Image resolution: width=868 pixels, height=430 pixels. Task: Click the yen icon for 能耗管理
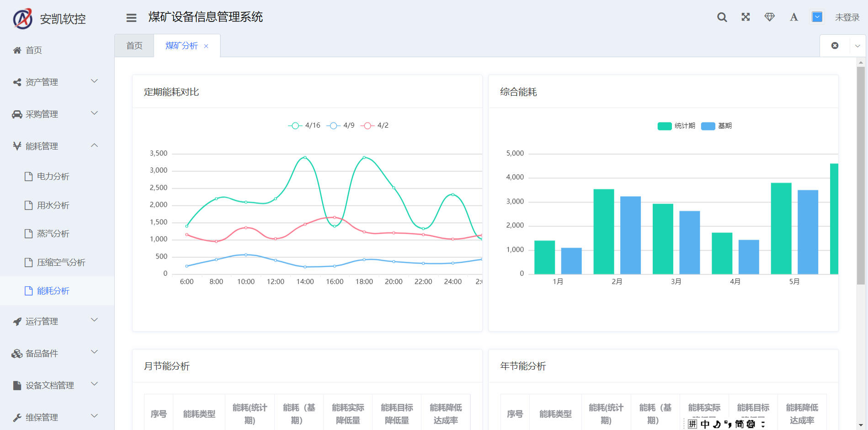tap(17, 146)
